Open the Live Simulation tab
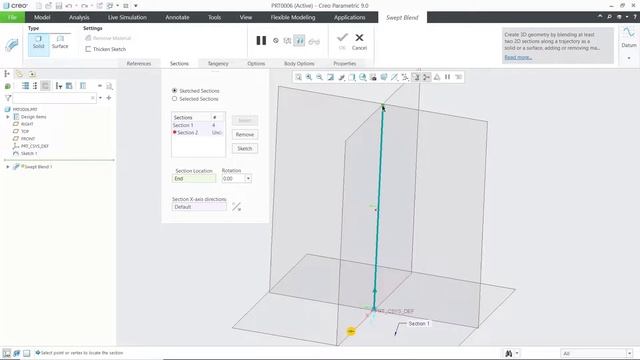 127,17
